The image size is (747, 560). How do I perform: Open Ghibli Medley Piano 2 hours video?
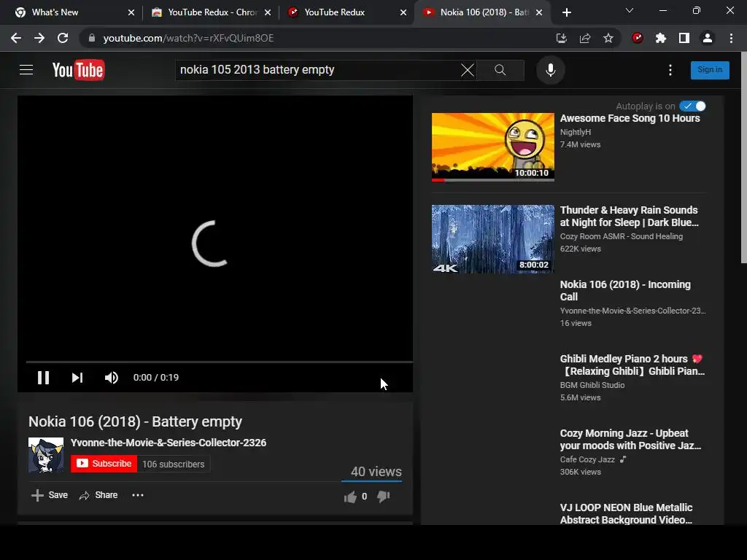pyautogui.click(x=632, y=365)
